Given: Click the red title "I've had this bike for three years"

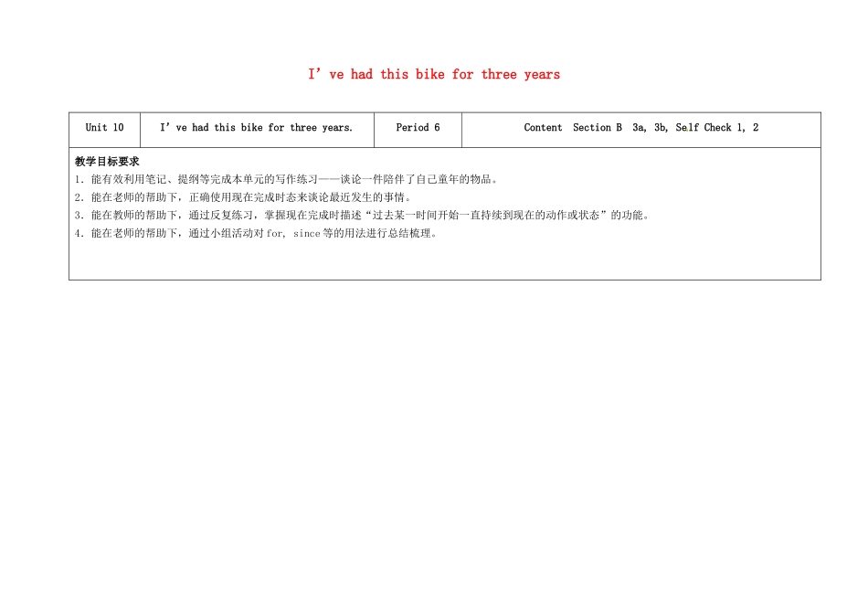Looking at the screenshot, I should click(434, 74).
